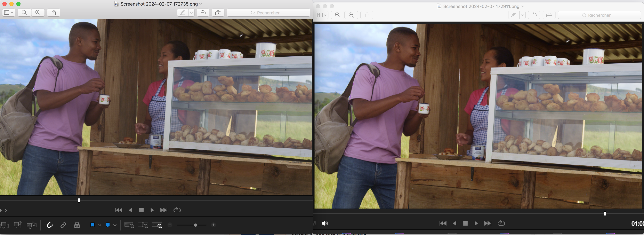
Task: Open the file title menu Screenshot 2024-02-07 172735.png
Action: point(159,4)
